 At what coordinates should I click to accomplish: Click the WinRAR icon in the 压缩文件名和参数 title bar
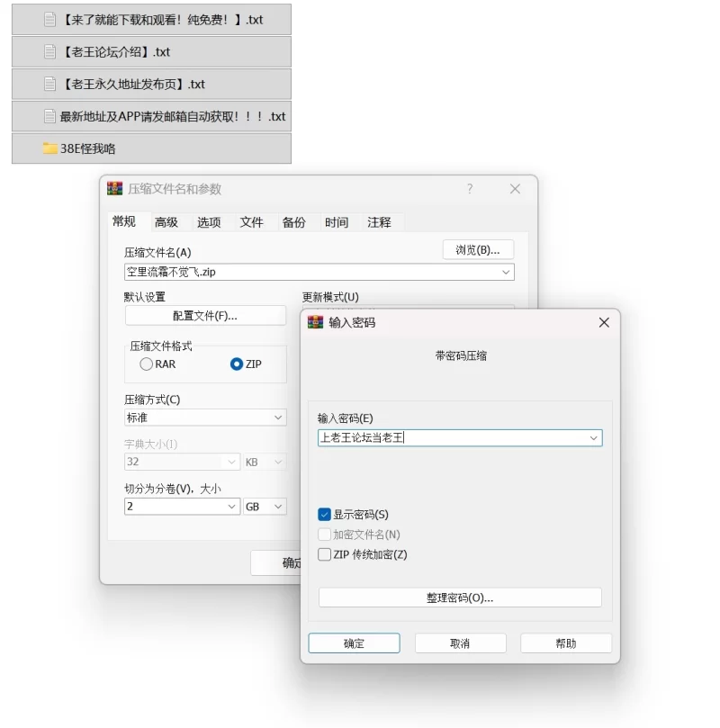point(114,188)
